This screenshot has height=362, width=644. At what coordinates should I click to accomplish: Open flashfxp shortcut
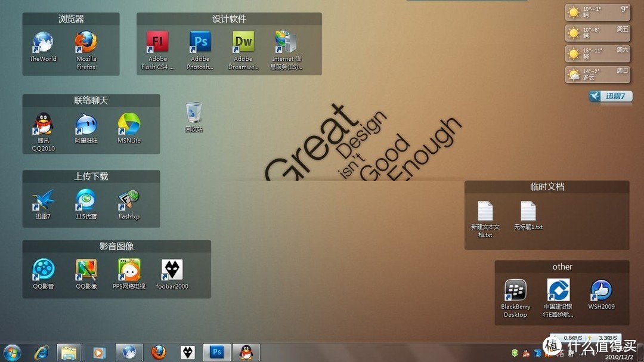129,204
